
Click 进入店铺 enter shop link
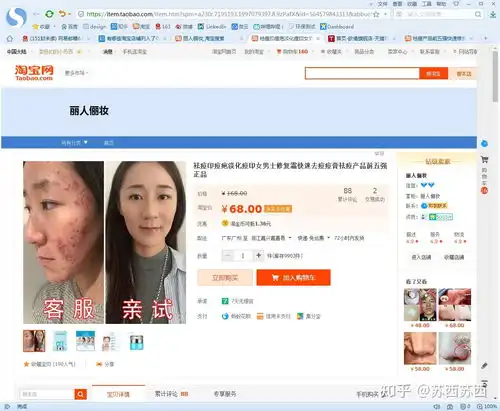421,257
